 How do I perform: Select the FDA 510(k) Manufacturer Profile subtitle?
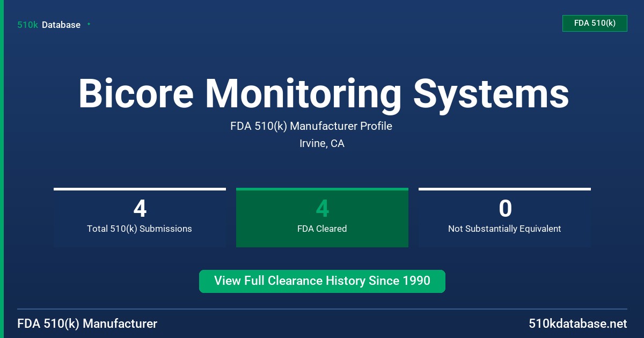tap(311, 126)
